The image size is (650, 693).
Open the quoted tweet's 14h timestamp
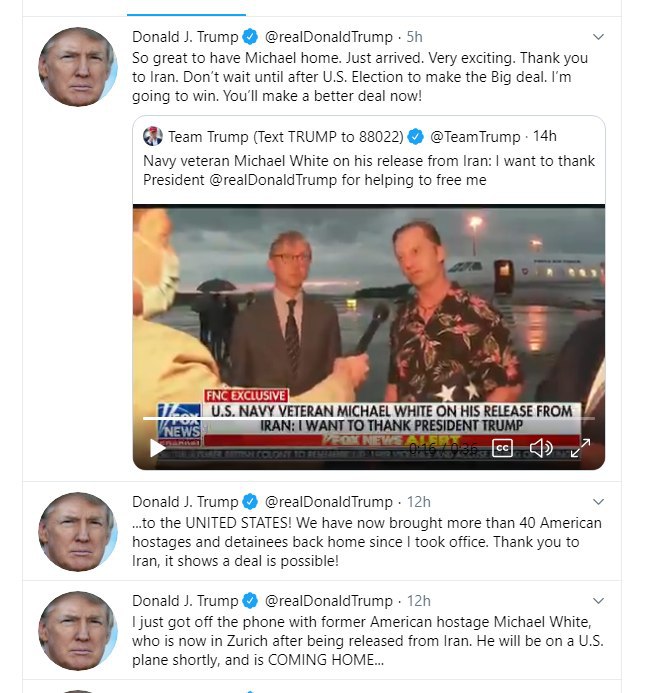(545, 136)
